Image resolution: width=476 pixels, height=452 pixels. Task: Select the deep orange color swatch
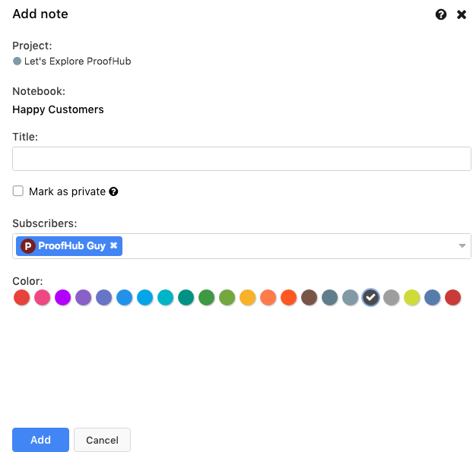tap(289, 297)
